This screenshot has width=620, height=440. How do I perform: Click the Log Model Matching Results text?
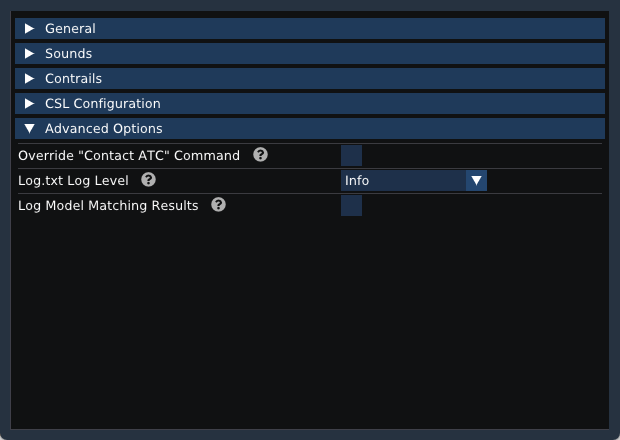tap(108, 206)
